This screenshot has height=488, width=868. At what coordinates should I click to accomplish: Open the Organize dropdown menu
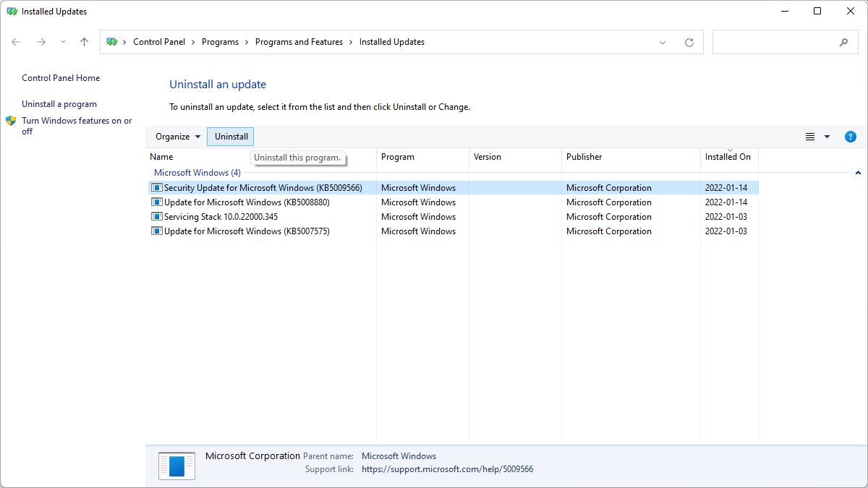point(178,137)
